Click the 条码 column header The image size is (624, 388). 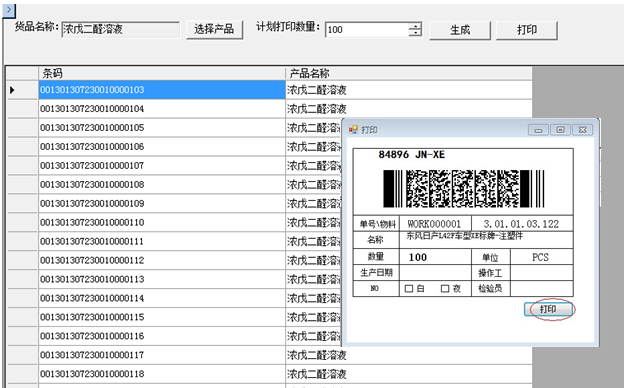pyautogui.click(x=162, y=73)
